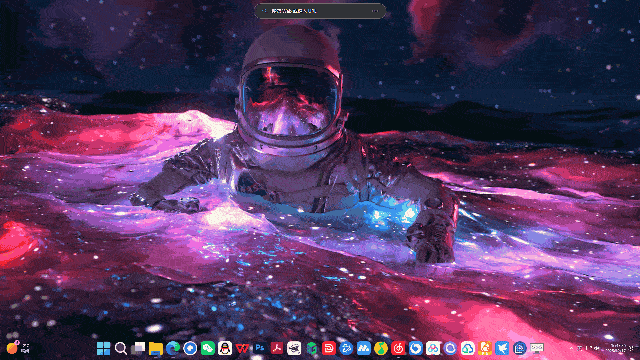640x360 pixels.
Task: Open taskbar Search magnifier
Action: (x=121, y=348)
